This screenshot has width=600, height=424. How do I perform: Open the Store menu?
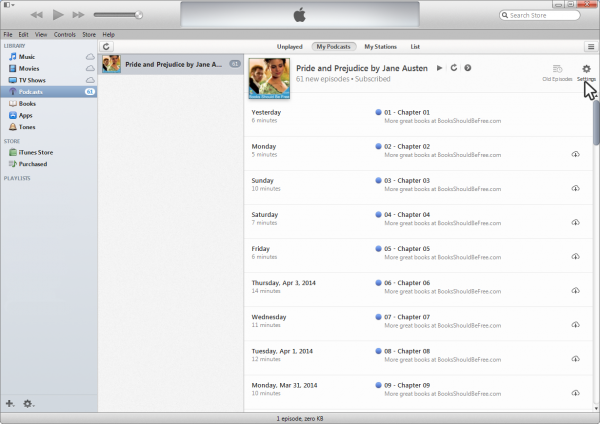pyautogui.click(x=89, y=34)
